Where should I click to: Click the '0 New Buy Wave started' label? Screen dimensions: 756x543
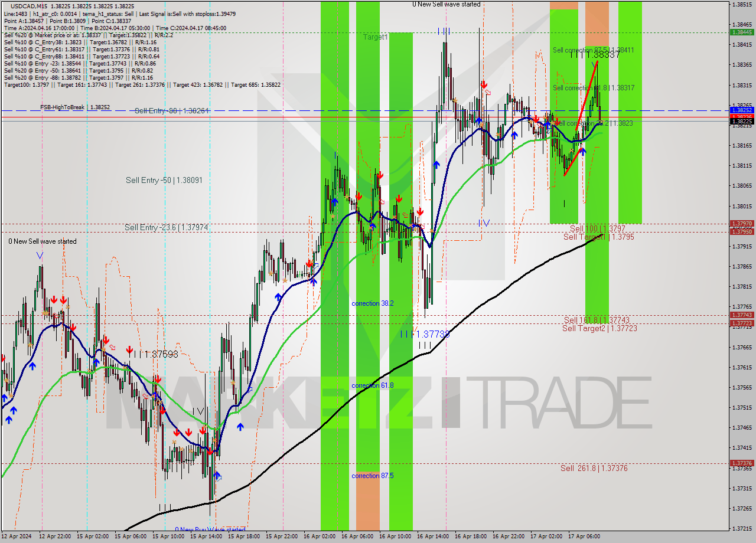(x=210, y=529)
